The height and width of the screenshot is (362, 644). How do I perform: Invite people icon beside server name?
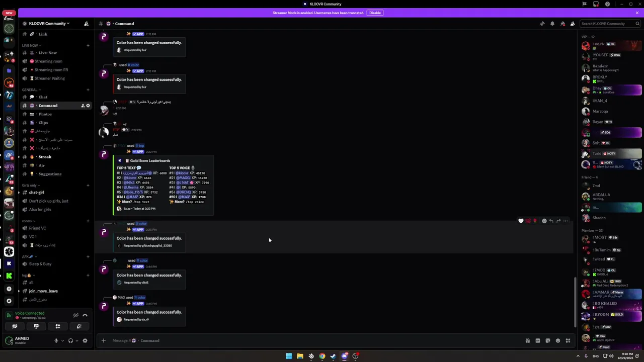tap(86, 24)
